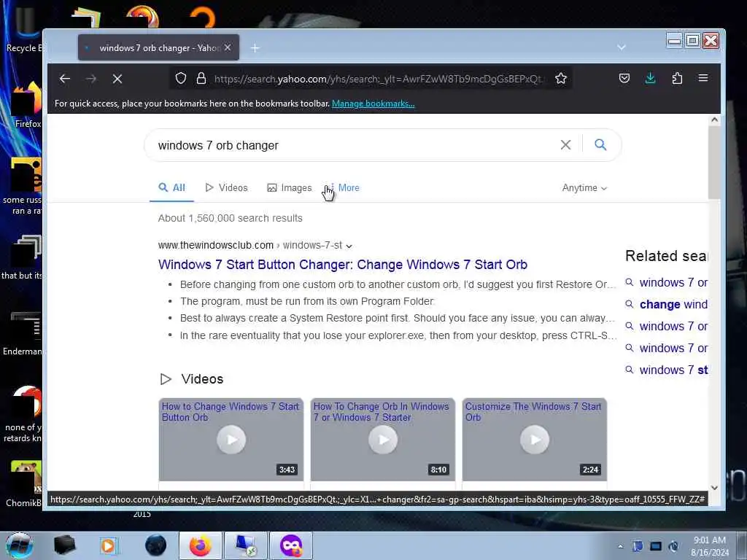The height and width of the screenshot is (560, 747).
Task: Submit search with the magnifier button
Action: [x=600, y=144]
